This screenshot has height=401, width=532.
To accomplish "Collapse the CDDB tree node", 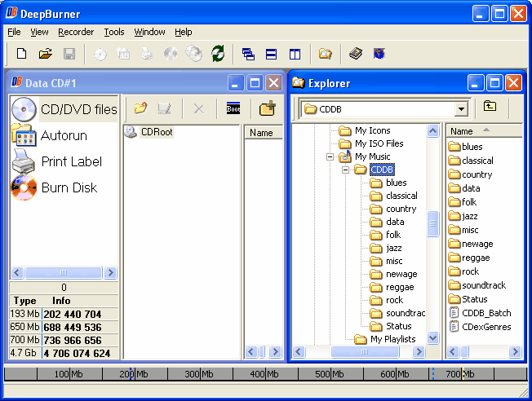I will pyautogui.click(x=345, y=170).
